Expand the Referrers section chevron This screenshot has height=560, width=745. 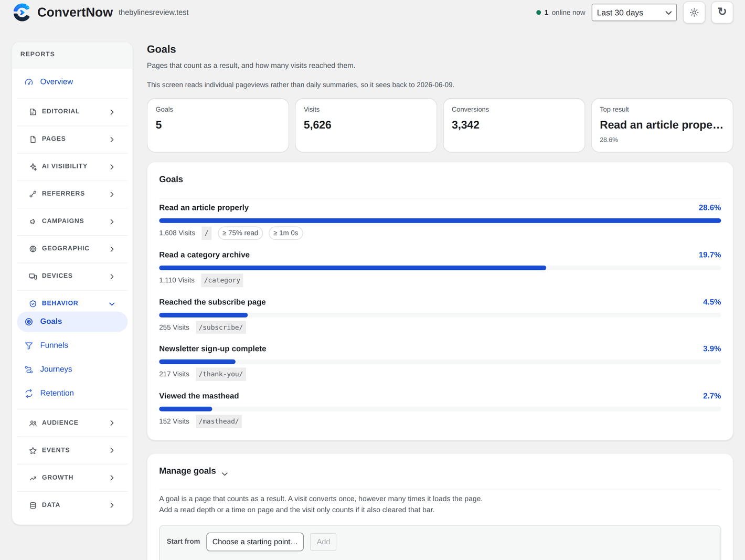coord(112,194)
